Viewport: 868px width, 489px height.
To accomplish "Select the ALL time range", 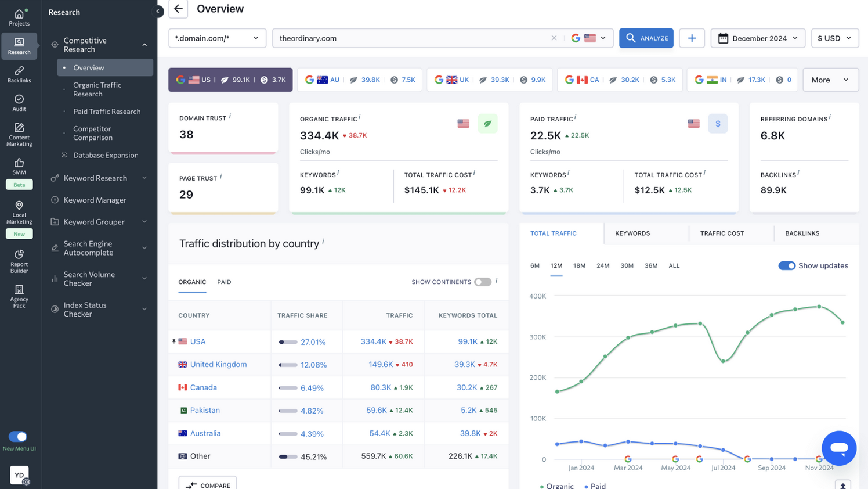I will (x=674, y=265).
